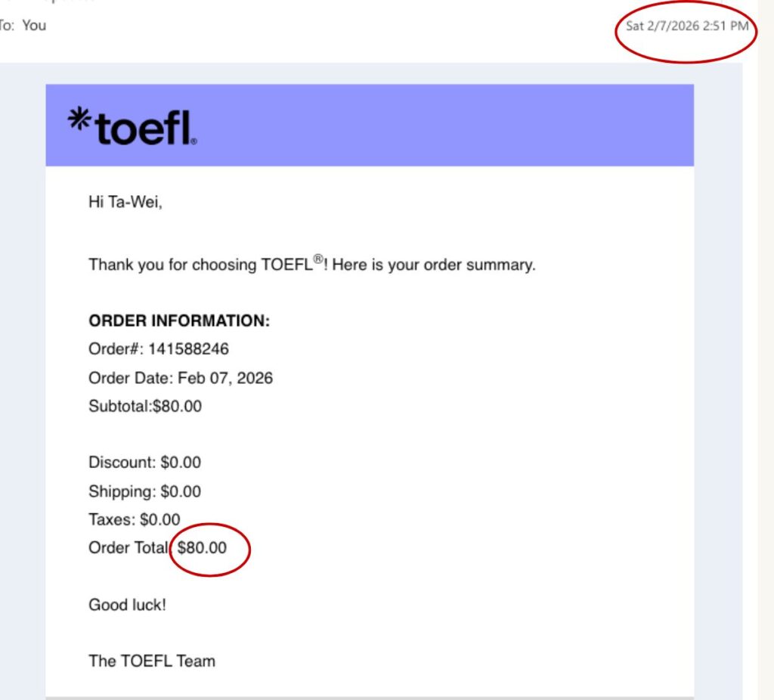The image size is (774, 700).
Task: Click the Order Date Feb 07, 2026 line
Action: [x=181, y=377]
